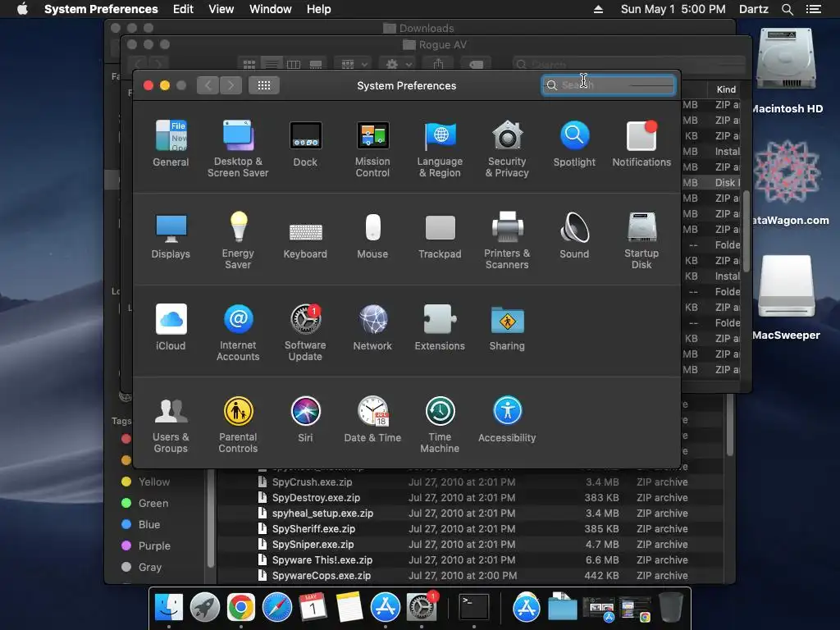Image resolution: width=840 pixels, height=630 pixels.
Task: Open Printers & Scanners pane
Action: click(507, 240)
